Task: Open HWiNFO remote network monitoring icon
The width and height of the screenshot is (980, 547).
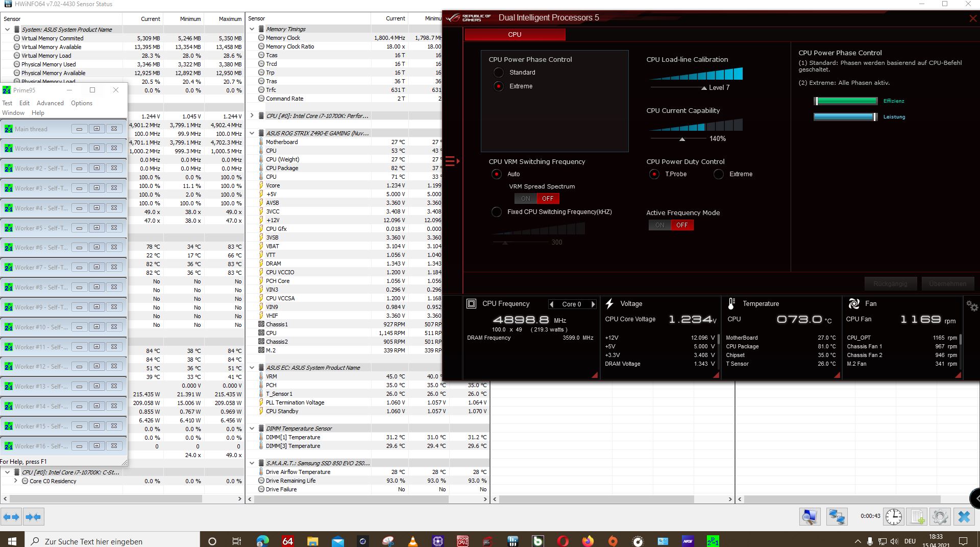Action: click(837, 517)
